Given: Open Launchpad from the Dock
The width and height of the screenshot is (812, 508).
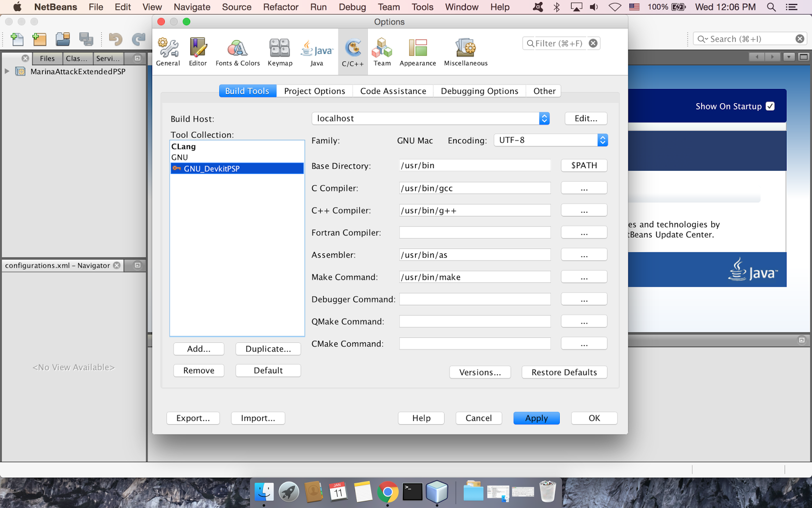Looking at the screenshot, I should click(x=289, y=492).
